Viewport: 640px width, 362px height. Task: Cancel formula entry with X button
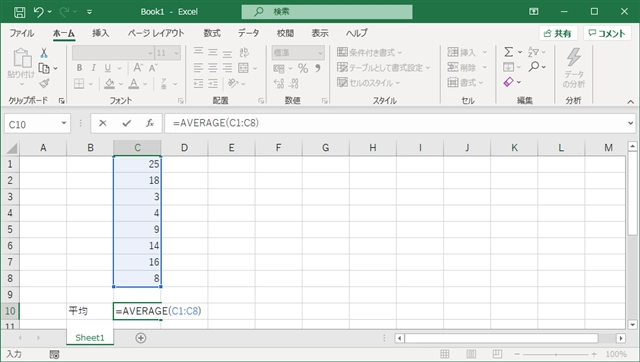click(103, 123)
